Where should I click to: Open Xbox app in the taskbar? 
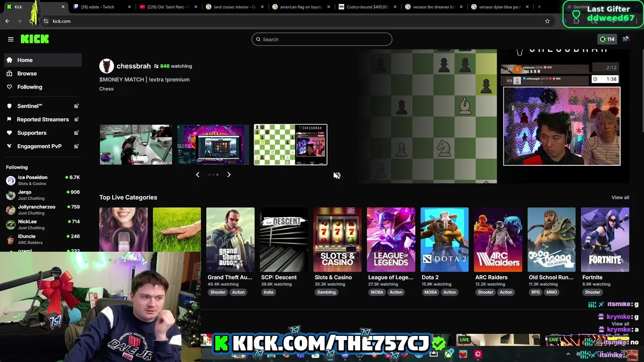(x=448, y=354)
